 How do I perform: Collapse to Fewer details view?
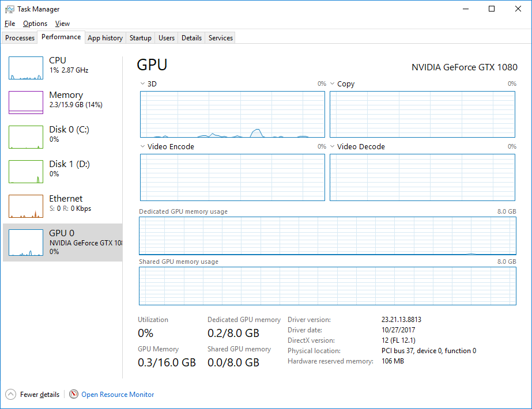32,394
